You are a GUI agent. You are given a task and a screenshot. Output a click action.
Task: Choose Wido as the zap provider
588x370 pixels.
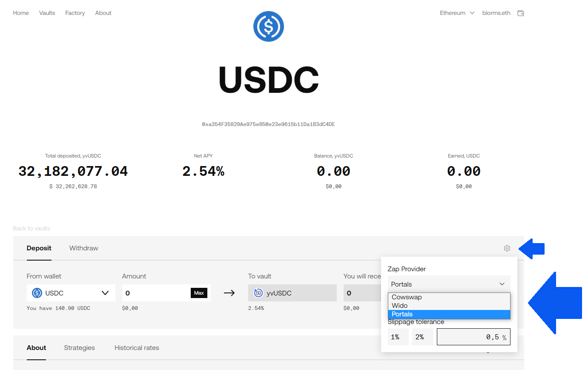click(x=400, y=306)
